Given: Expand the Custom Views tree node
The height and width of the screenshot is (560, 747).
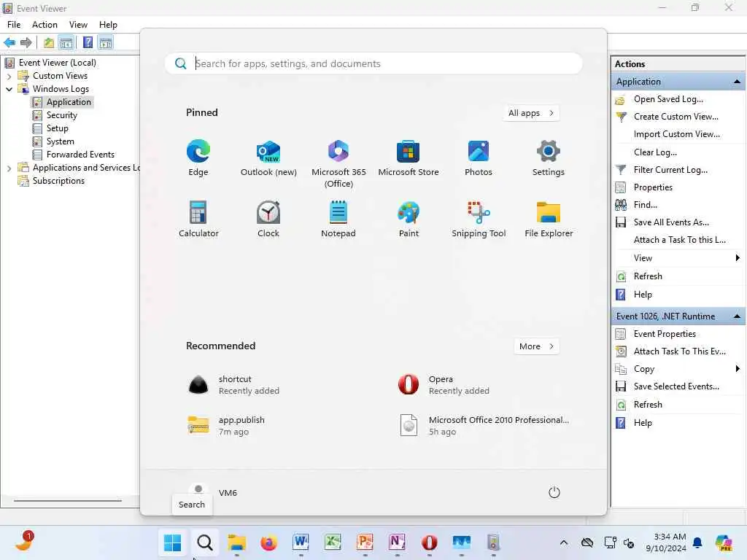Looking at the screenshot, I should tap(9, 76).
